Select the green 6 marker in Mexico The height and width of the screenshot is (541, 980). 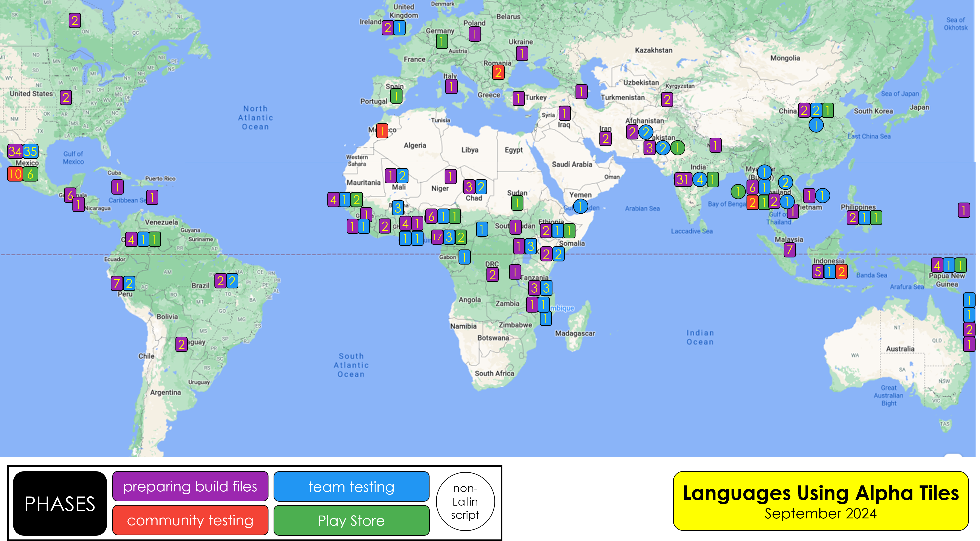point(30,174)
